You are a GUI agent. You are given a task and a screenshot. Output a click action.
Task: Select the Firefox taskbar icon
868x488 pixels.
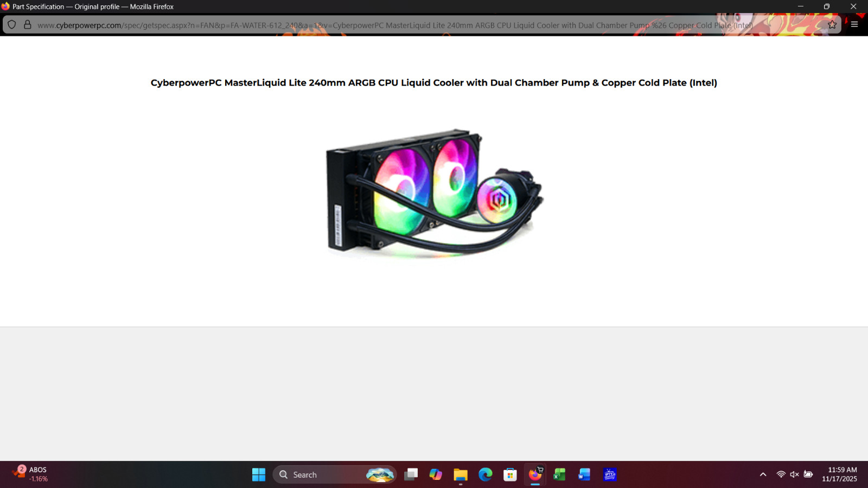point(535,474)
